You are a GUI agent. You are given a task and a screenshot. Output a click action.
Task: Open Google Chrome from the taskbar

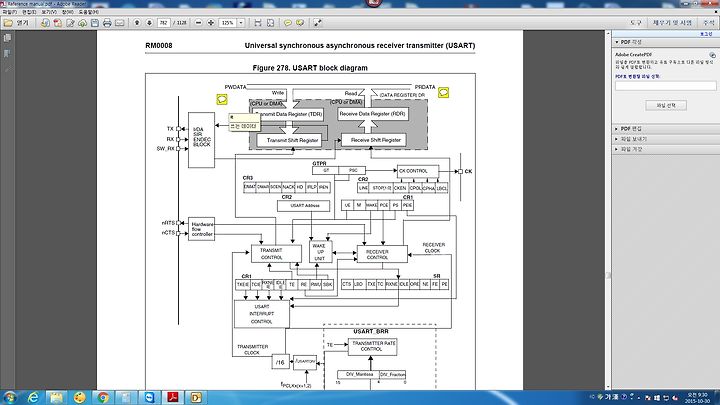[103, 398]
